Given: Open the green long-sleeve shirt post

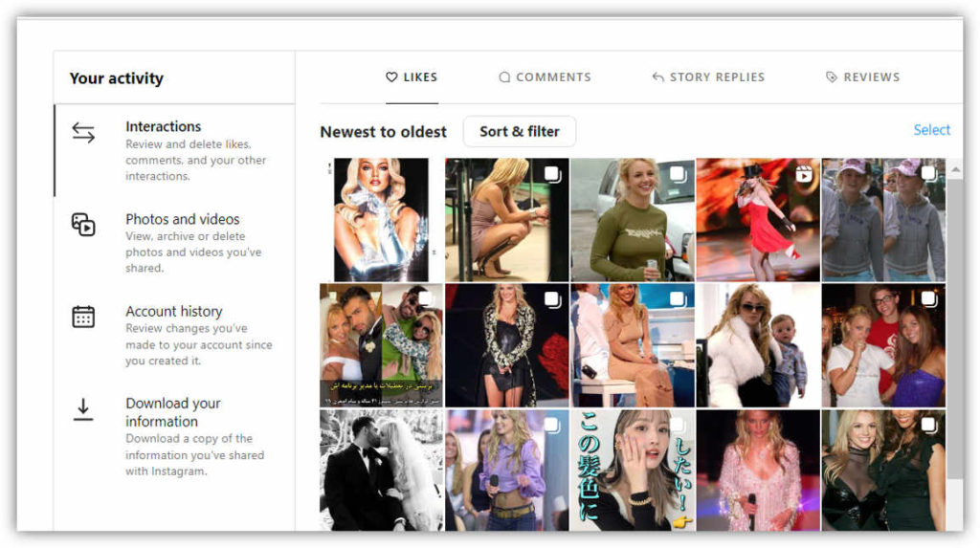Looking at the screenshot, I should pyautogui.click(x=632, y=220).
